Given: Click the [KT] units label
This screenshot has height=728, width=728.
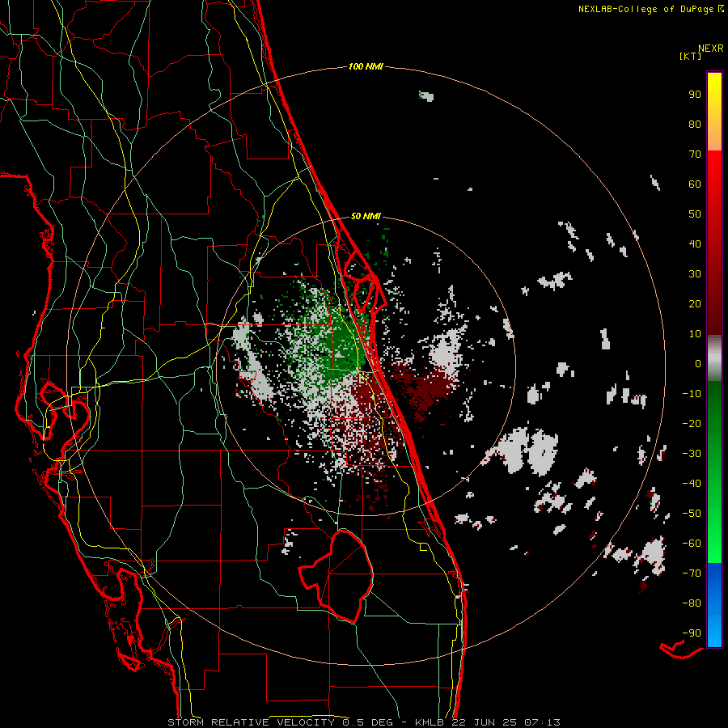Looking at the screenshot, I should click(x=690, y=56).
